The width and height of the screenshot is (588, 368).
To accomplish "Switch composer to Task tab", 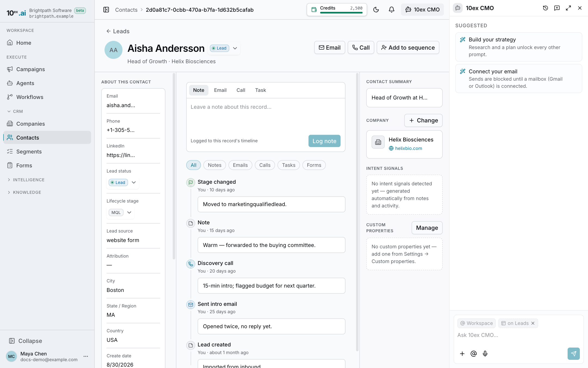I will [260, 90].
